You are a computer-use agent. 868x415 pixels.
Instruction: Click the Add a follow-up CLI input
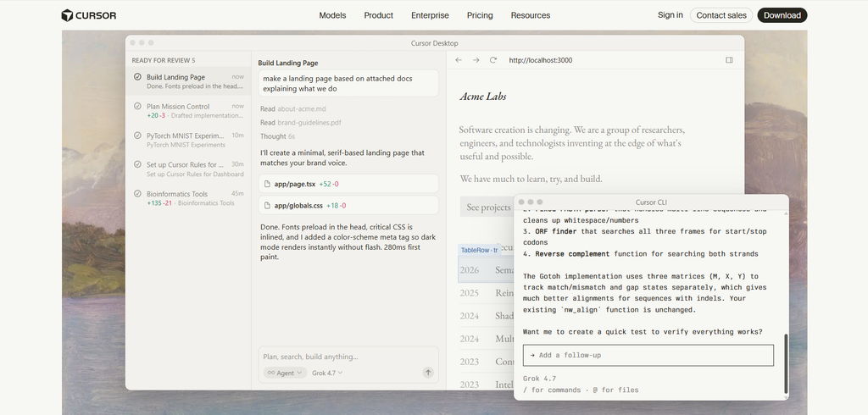(x=648, y=355)
